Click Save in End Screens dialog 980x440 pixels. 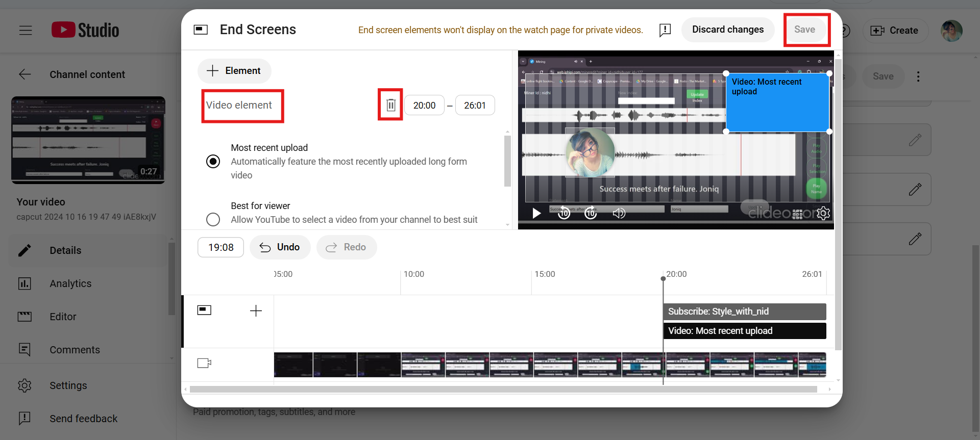coord(804,30)
